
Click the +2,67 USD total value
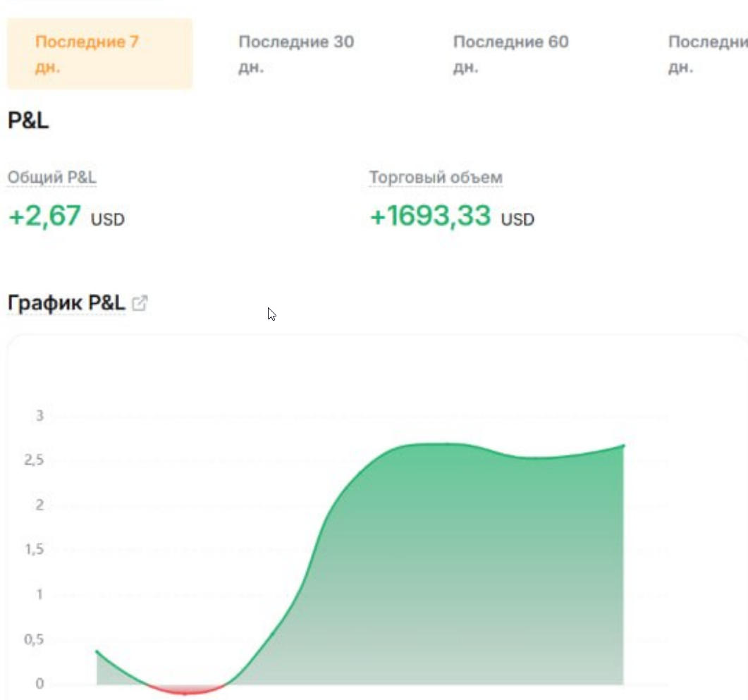[x=66, y=216]
